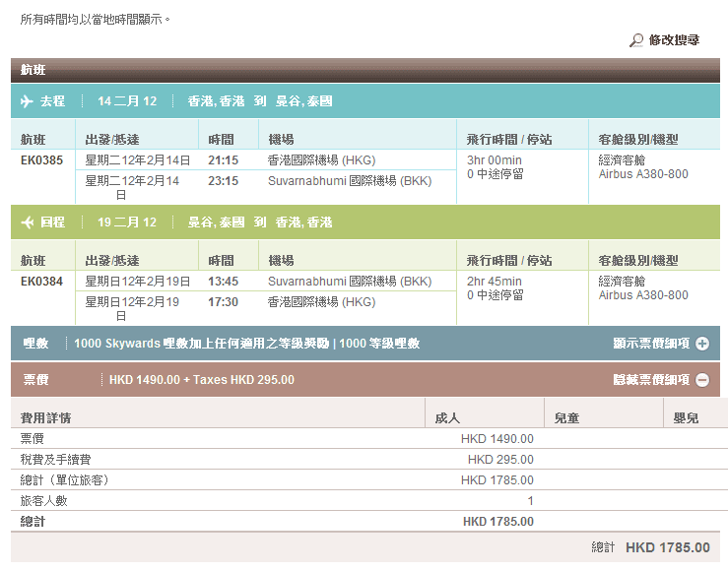
Task: Click the 13:45 return departure time
Action: 223,282
